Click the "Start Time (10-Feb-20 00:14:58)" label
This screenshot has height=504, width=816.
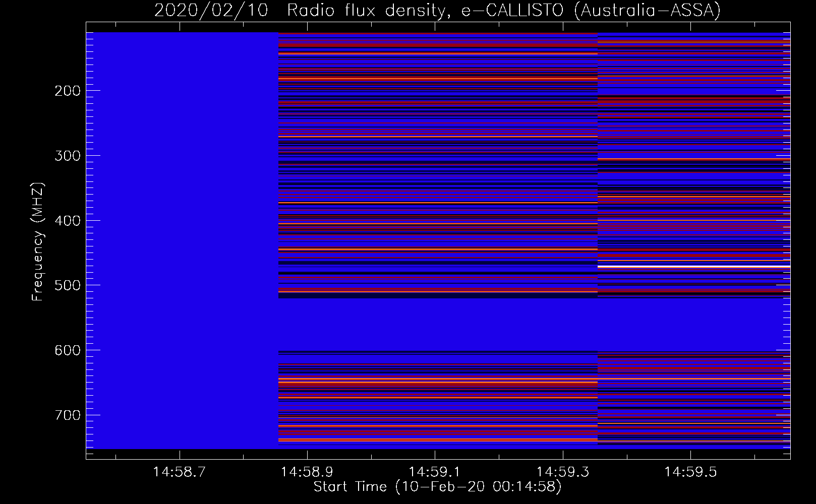point(437,487)
